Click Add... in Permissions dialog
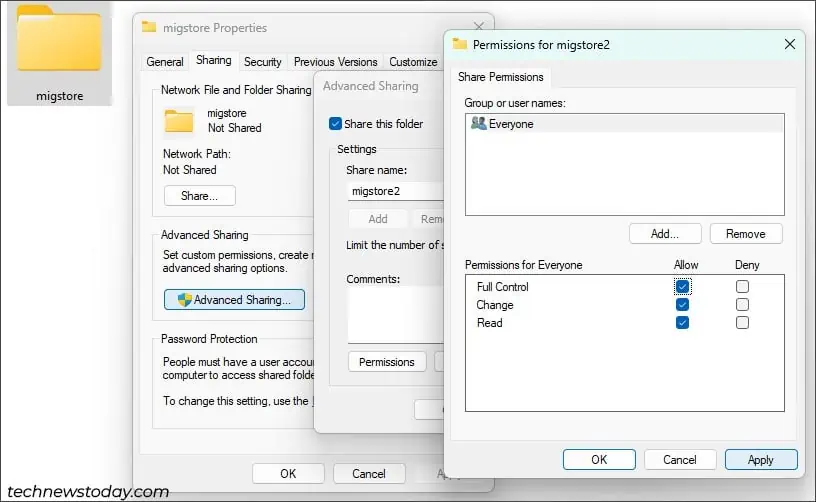 click(665, 234)
